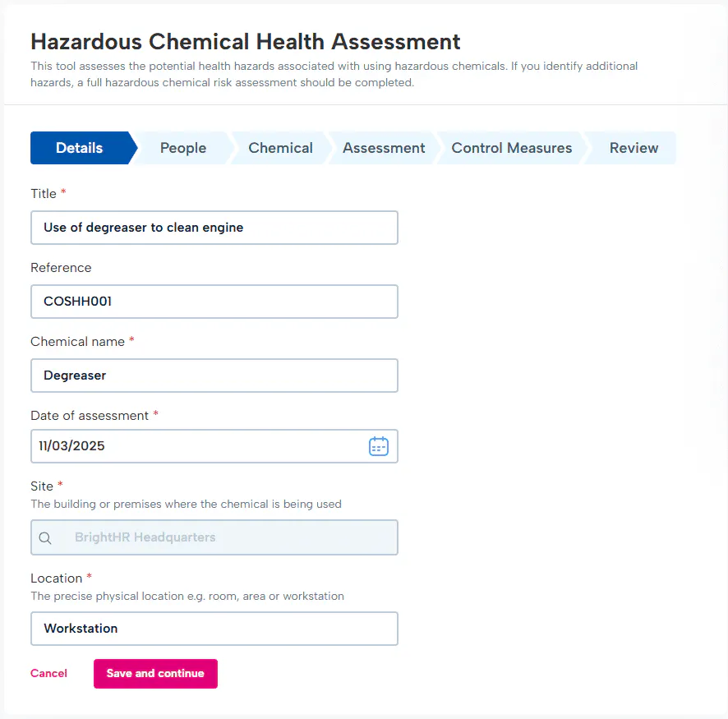The image size is (728, 719).
Task: Open the date picker calendar icon
Action: (x=378, y=446)
